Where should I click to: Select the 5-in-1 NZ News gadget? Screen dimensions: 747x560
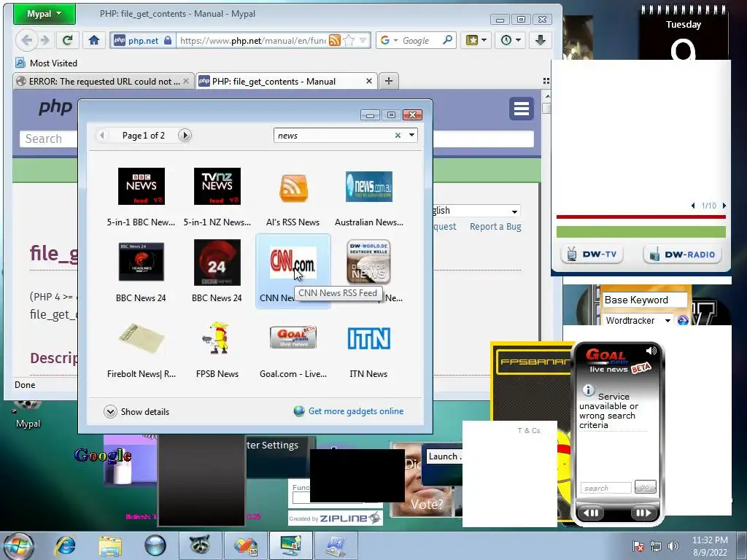click(x=217, y=196)
